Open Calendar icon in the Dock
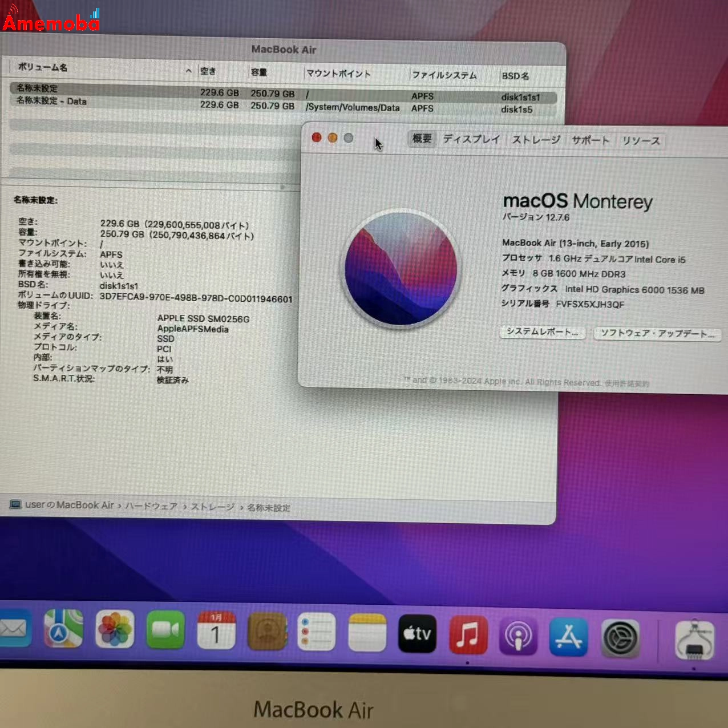 pos(216,630)
